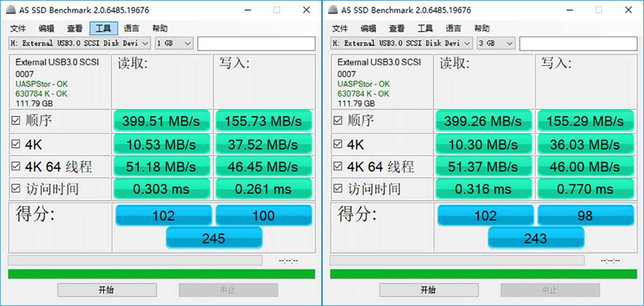The height and width of the screenshot is (306, 644).
Task: Open 帮助 menu in right window
Action: (482, 28)
